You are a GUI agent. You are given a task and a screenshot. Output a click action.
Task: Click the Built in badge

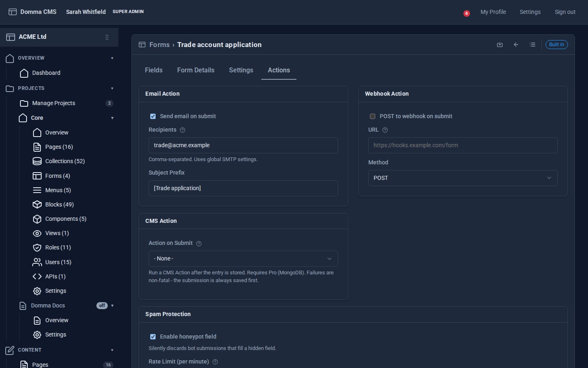[x=557, y=45]
